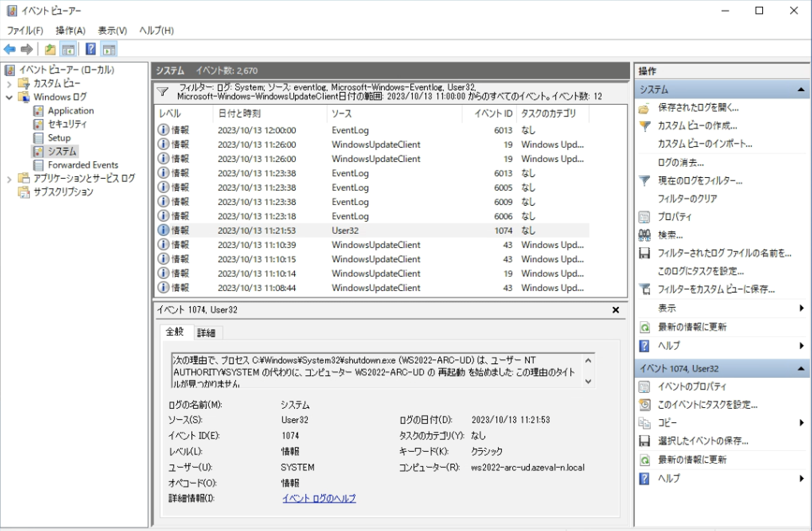The width and height of the screenshot is (812, 531).
Task: Click フィルターのクリア action
Action: [687, 199]
